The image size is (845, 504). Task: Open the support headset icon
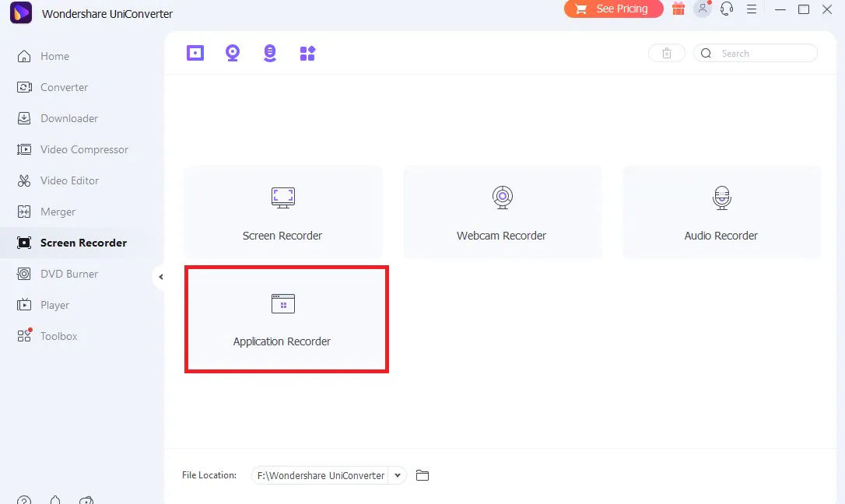coord(727,9)
